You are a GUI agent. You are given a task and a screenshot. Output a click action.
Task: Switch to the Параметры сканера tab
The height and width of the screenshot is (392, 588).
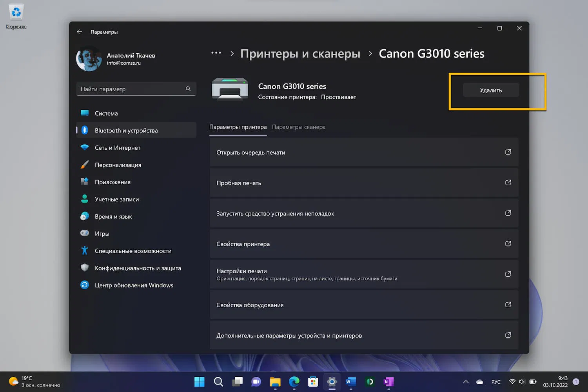[x=299, y=127]
